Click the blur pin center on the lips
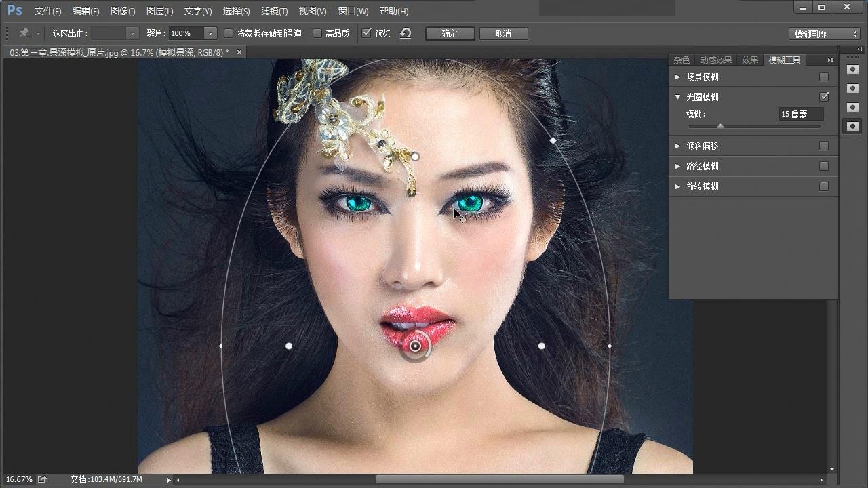 point(415,346)
